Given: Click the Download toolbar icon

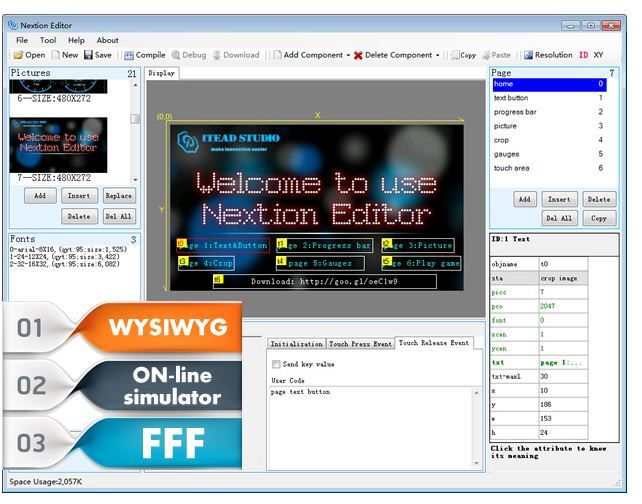Looking at the screenshot, I should pos(236,55).
